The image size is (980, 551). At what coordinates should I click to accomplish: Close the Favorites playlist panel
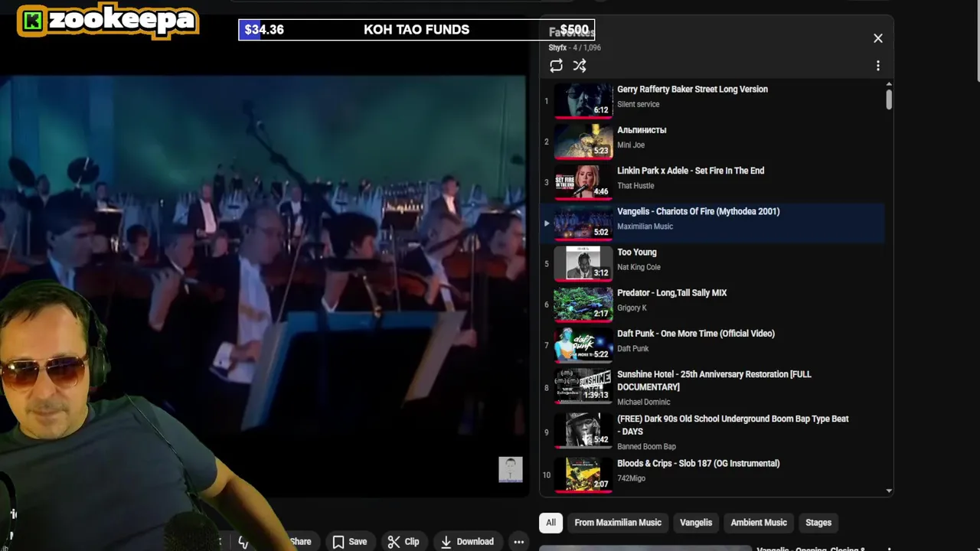tap(877, 38)
